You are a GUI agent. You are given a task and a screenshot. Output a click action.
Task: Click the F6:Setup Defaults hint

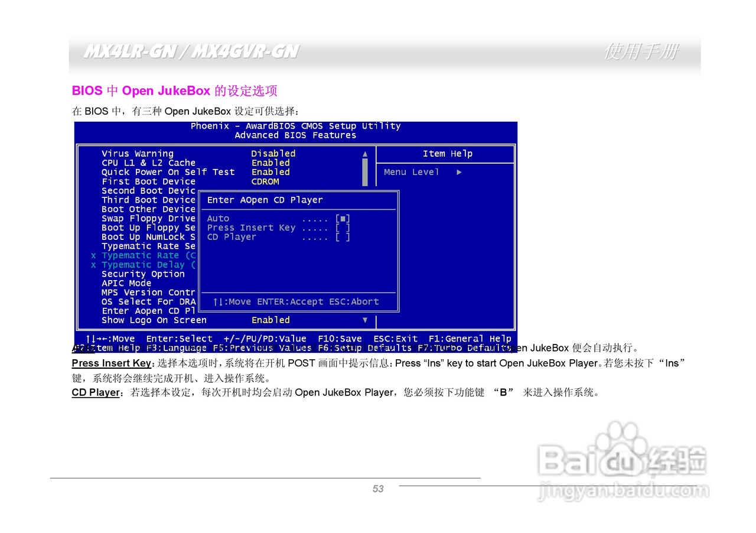tap(364, 348)
